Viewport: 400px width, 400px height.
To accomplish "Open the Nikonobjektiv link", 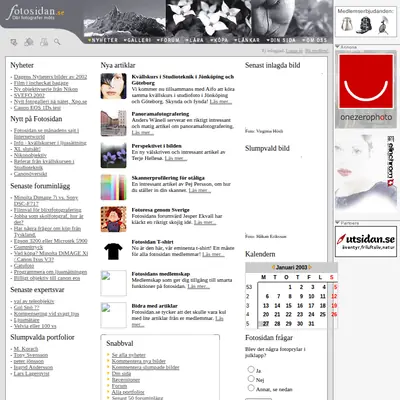I will [30, 155].
